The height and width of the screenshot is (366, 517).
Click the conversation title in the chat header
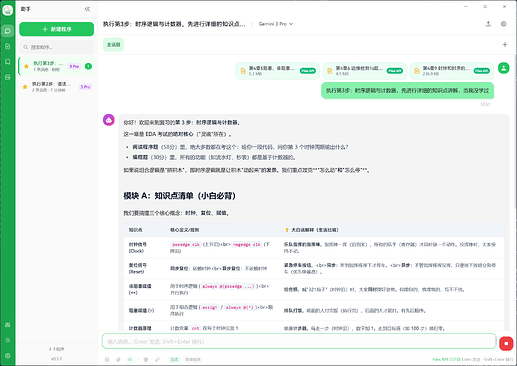[x=174, y=24]
